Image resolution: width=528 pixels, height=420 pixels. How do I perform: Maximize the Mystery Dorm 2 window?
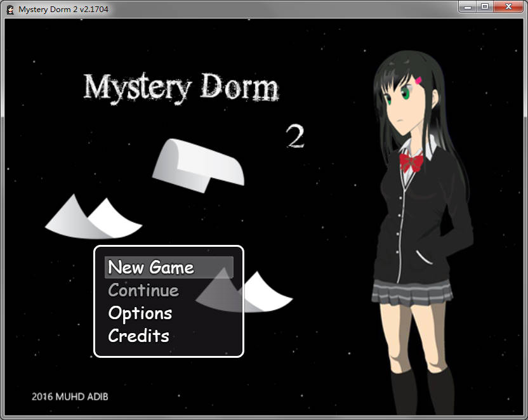point(485,7)
